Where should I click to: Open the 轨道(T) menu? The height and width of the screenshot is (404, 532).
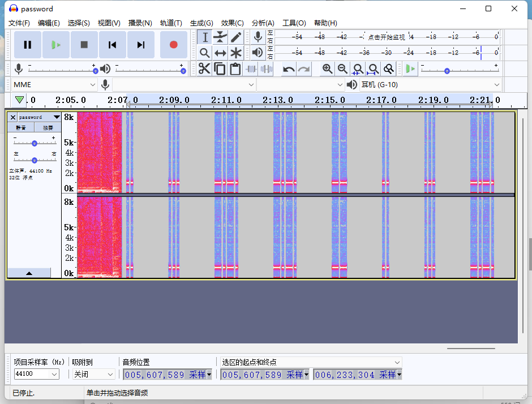point(171,23)
